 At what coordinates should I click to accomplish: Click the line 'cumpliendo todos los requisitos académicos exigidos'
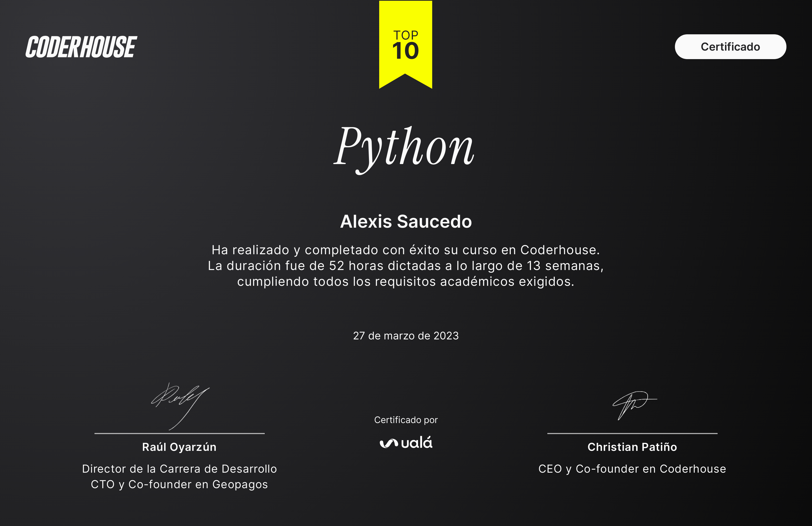point(406,282)
